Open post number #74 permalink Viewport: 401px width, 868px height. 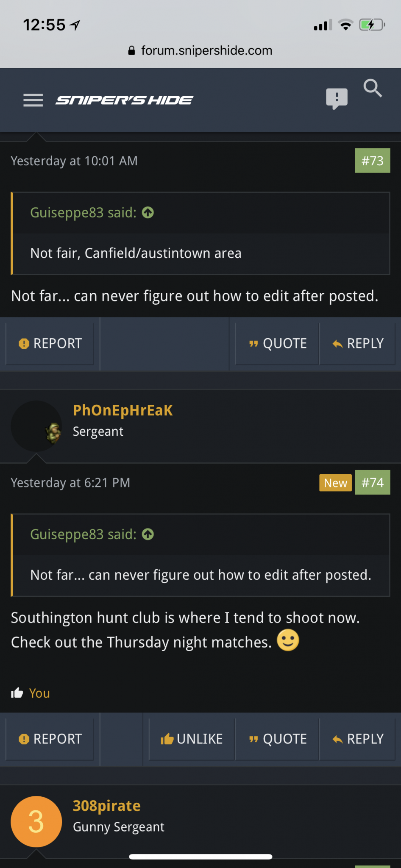373,482
